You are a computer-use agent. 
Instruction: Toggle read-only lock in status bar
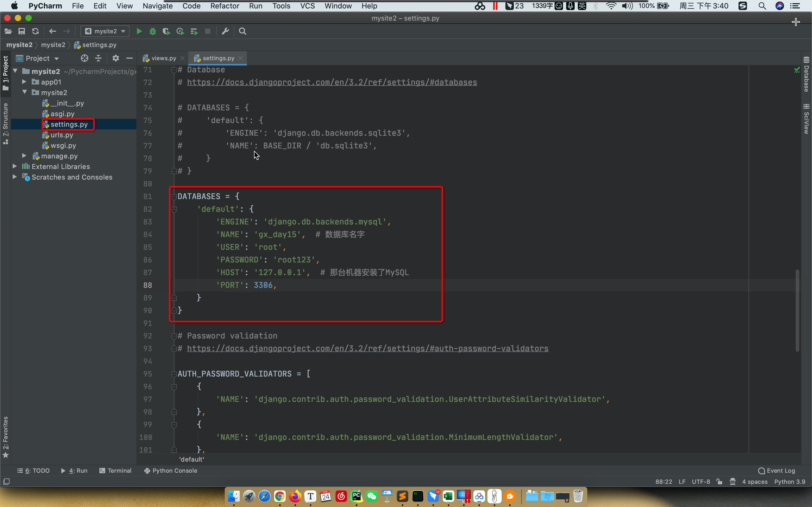point(719,481)
